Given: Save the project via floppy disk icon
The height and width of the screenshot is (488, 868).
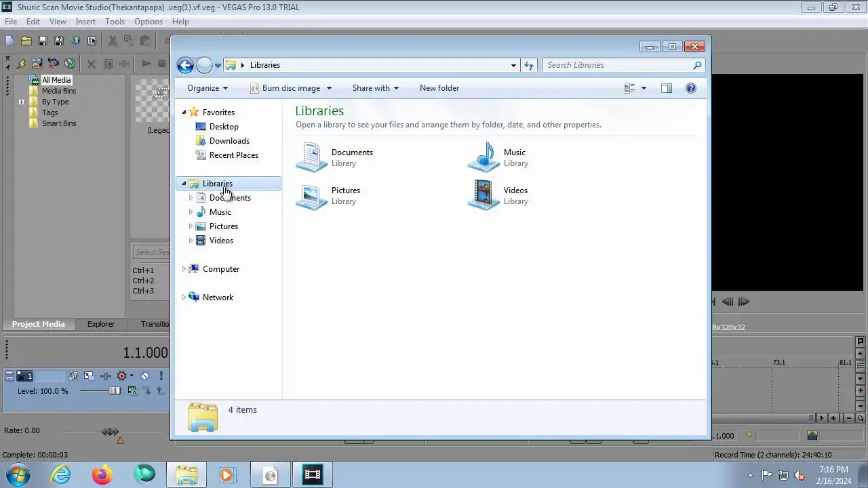Looking at the screenshot, I should coord(42,41).
